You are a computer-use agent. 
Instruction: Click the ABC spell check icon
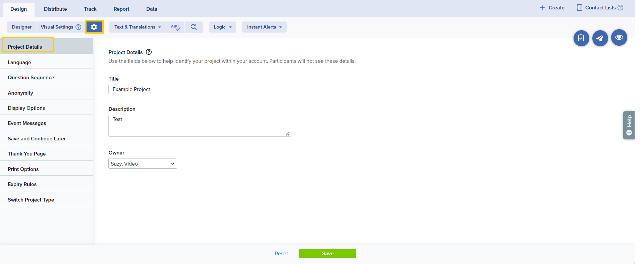(x=175, y=27)
